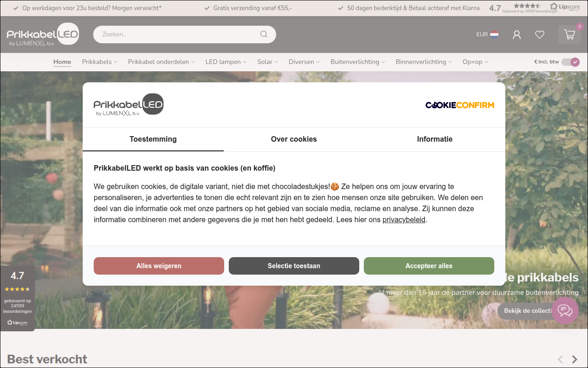Go to the Home menu item
588x368 pixels.
(62, 62)
